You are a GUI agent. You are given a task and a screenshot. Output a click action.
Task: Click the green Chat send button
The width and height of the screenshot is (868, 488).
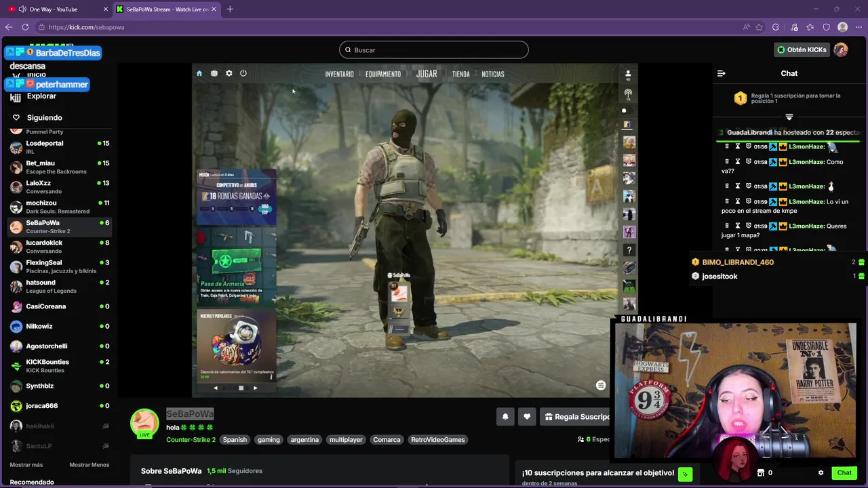pyautogui.click(x=844, y=472)
